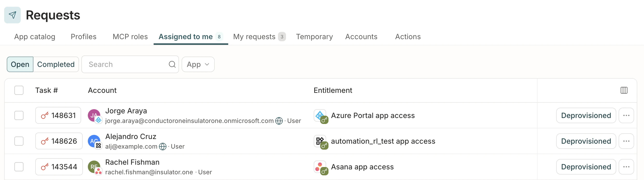Open more options for task 143544
The width and height of the screenshot is (644, 180).
pyautogui.click(x=626, y=167)
